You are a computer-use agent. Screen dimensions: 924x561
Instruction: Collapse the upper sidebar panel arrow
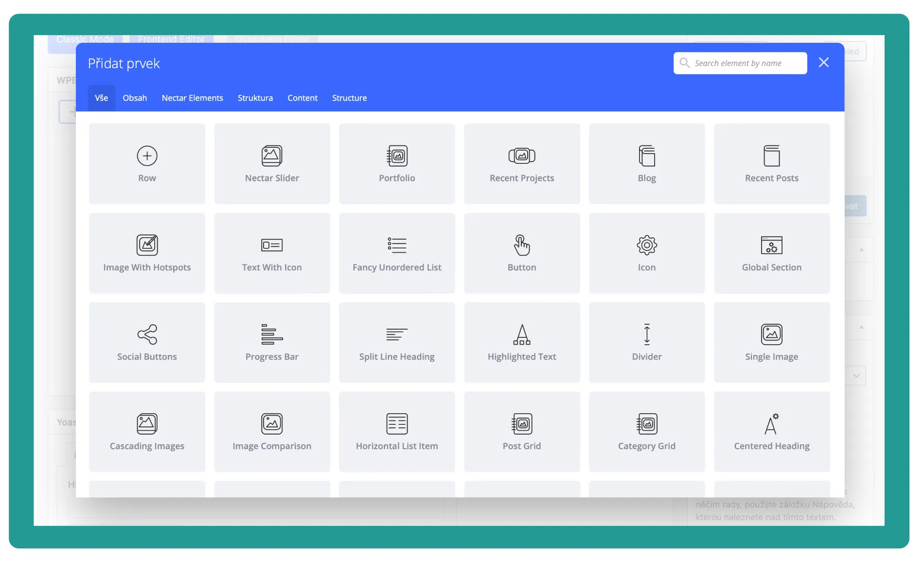[861, 250]
